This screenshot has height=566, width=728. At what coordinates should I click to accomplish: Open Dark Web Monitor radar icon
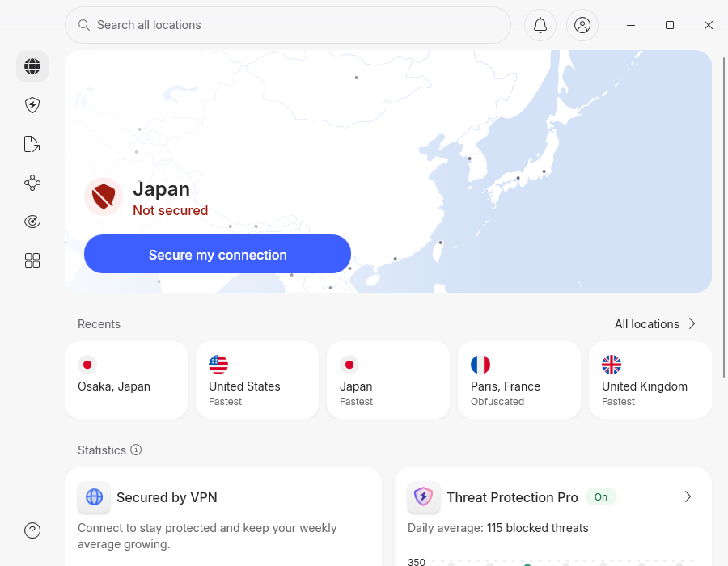click(32, 222)
